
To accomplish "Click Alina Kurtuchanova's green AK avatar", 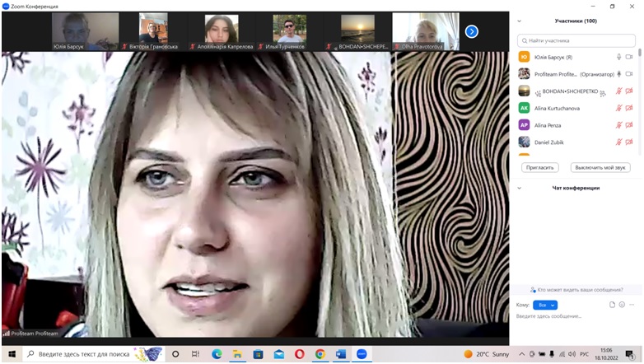I will (524, 108).
